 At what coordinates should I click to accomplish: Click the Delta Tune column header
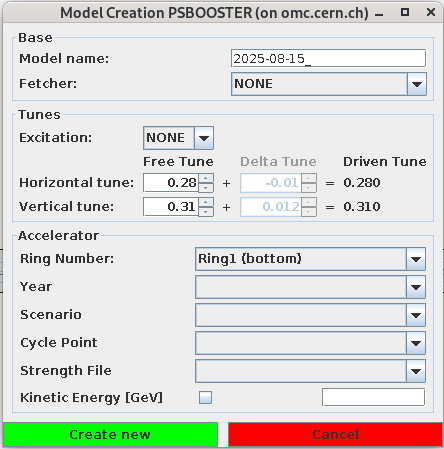tap(278, 162)
